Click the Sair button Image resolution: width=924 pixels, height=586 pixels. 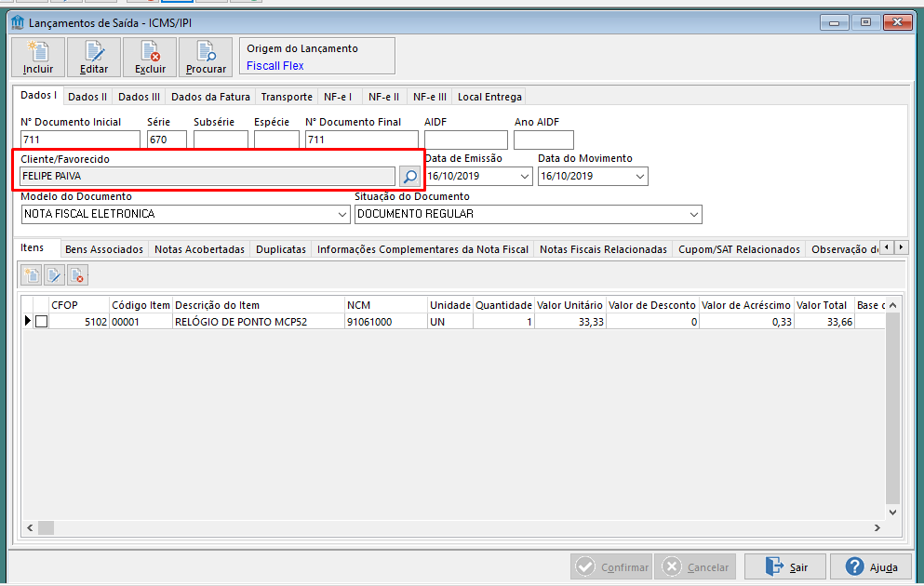(x=785, y=567)
